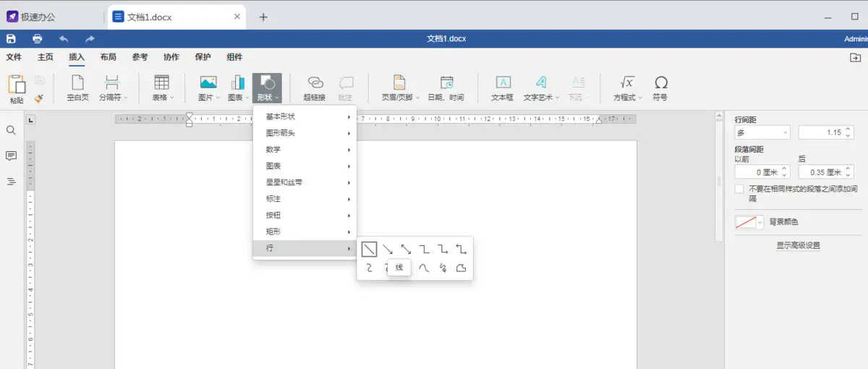Image resolution: width=868 pixels, height=369 pixels.
Task: Redo the last action
Action: tap(90, 39)
